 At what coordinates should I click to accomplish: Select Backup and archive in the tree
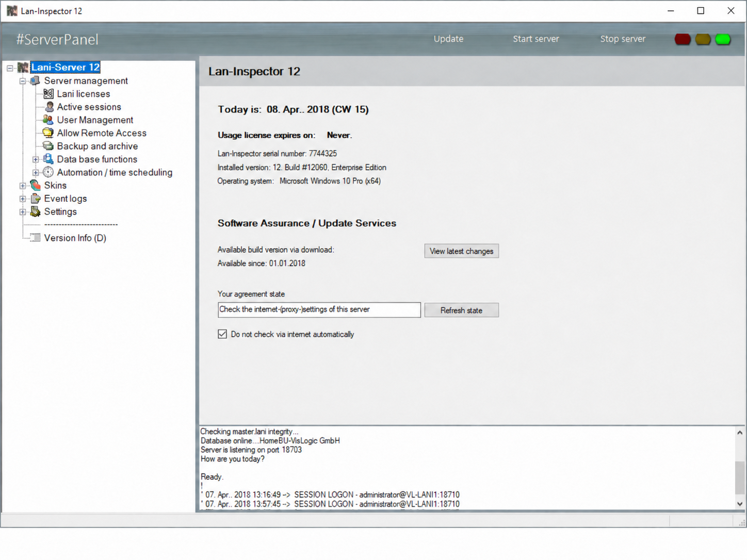(x=98, y=146)
